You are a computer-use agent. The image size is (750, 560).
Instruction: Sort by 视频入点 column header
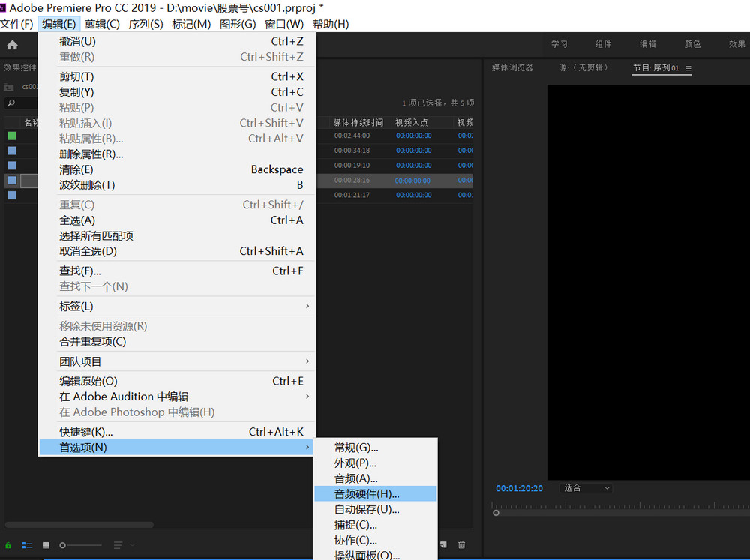pos(411,123)
